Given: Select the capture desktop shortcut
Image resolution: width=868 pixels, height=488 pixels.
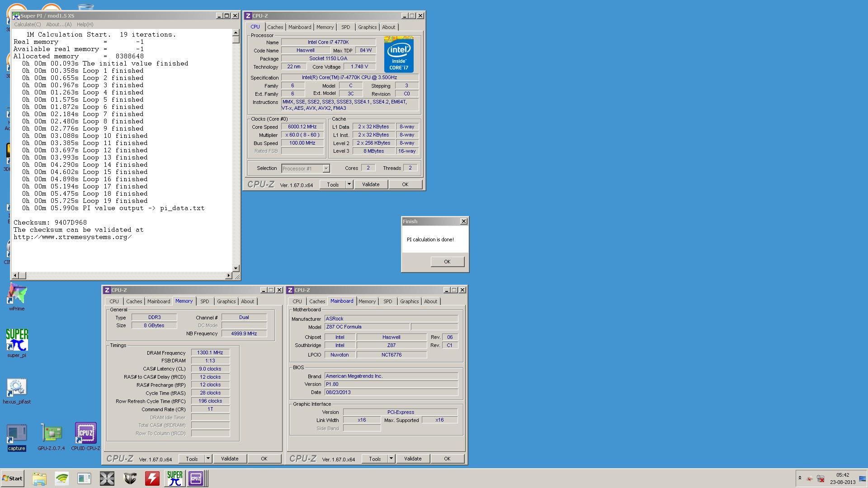Looking at the screenshot, I should point(17,437).
